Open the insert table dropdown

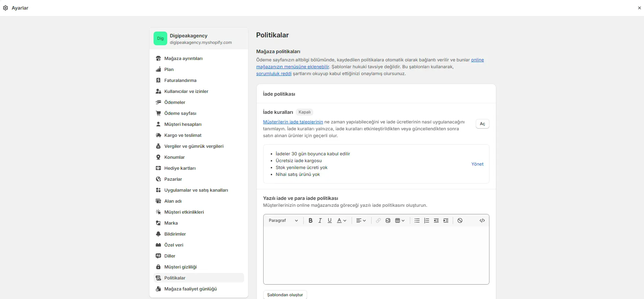(x=400, y=220)
